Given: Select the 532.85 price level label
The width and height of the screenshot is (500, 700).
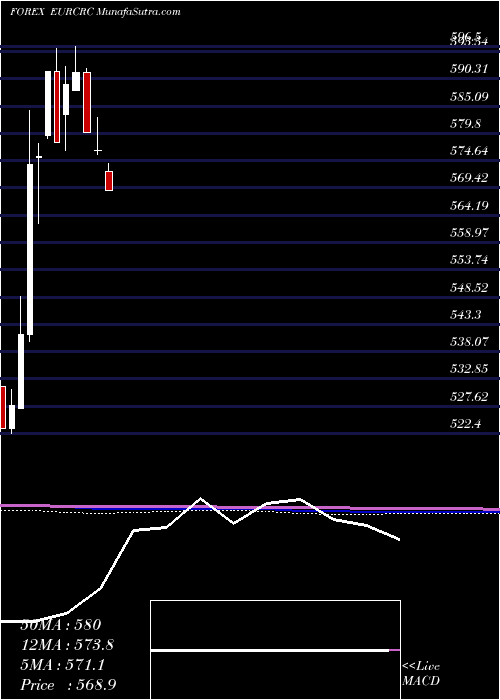Looking at the screenshot, I should (x=468, y=369).
